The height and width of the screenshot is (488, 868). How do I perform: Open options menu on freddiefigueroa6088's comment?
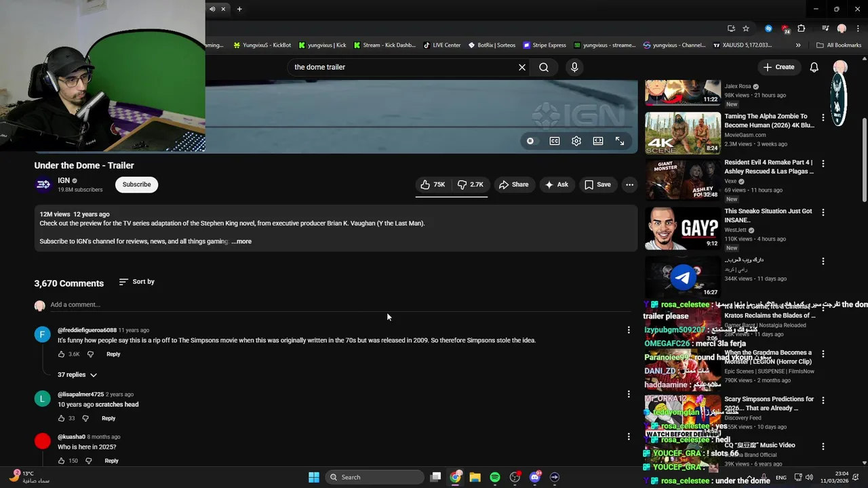tap(629, 330)
